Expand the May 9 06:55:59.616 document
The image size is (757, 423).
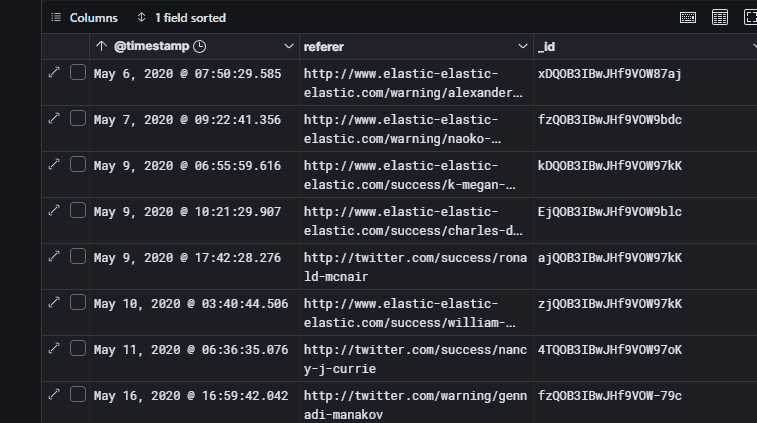pyautogui.click(x=54, y=164)
